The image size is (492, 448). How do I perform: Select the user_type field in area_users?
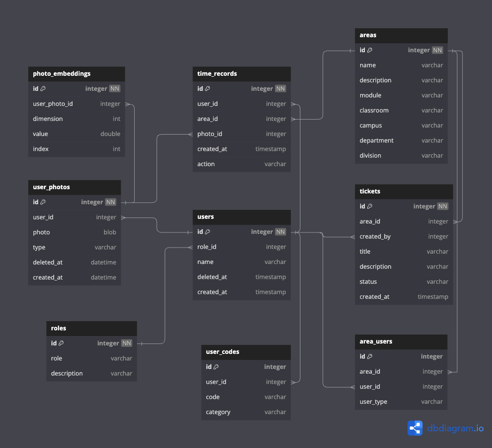point(373,402)
